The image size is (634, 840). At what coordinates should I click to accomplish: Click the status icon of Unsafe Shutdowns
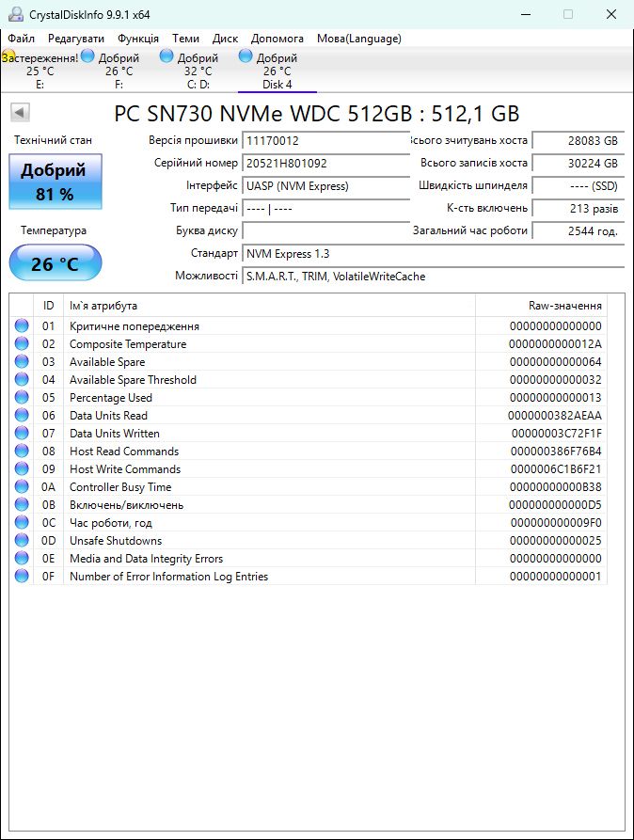click(22, 540)
